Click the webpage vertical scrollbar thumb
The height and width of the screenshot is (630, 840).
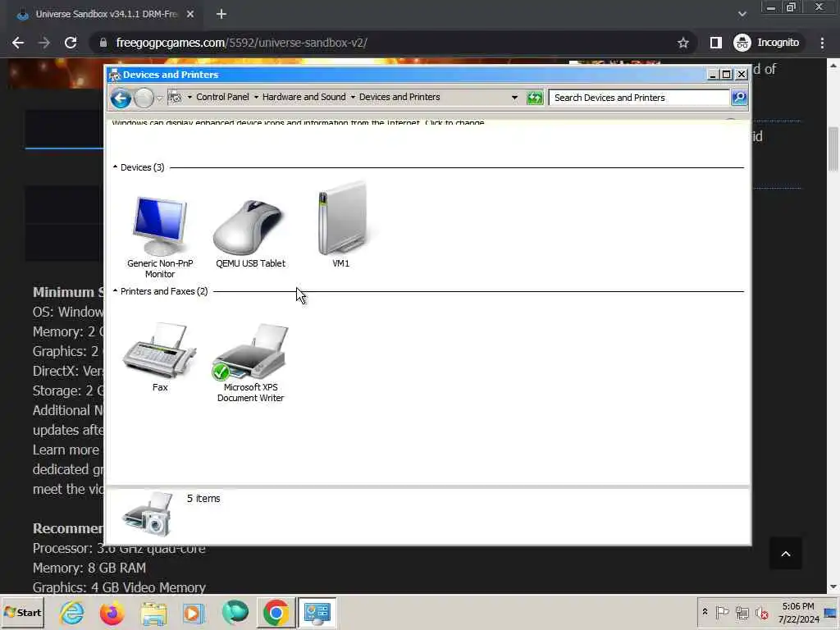(833, 149)
